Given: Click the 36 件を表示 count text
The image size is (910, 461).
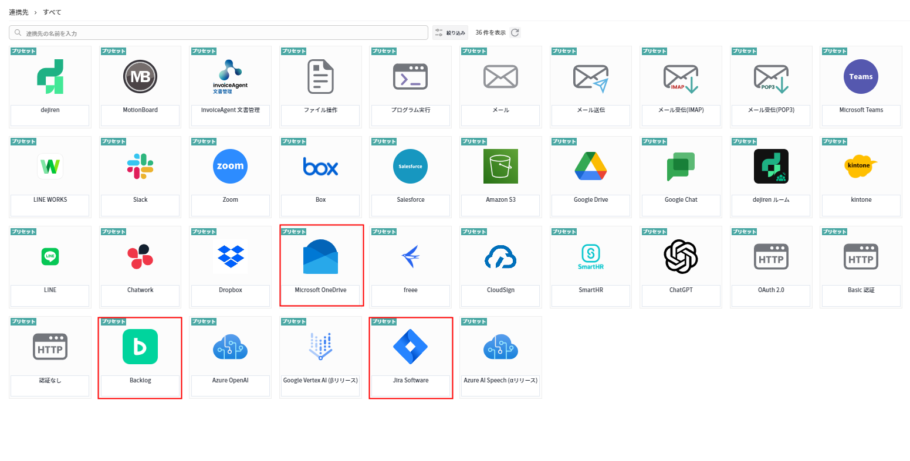Looking at the screenshot, I should [490, 33].
